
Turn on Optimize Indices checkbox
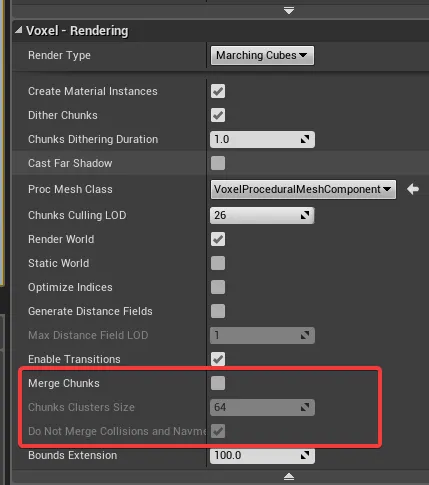pos(218,287)
